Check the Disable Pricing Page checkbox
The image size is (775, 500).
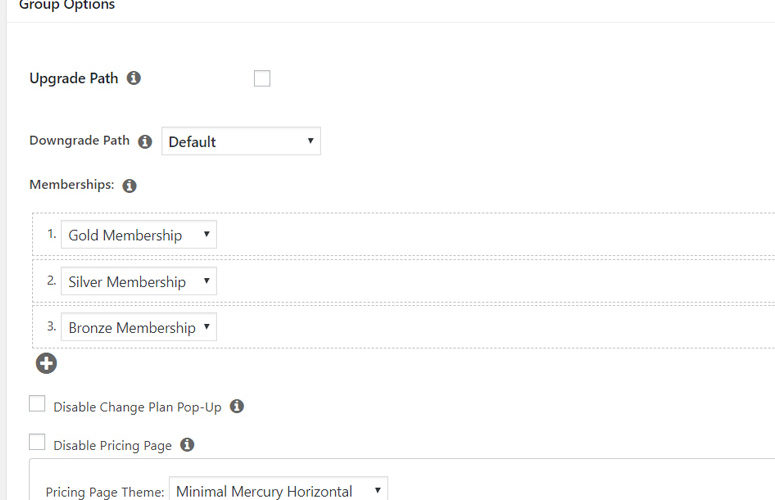(x=37, y=442)
